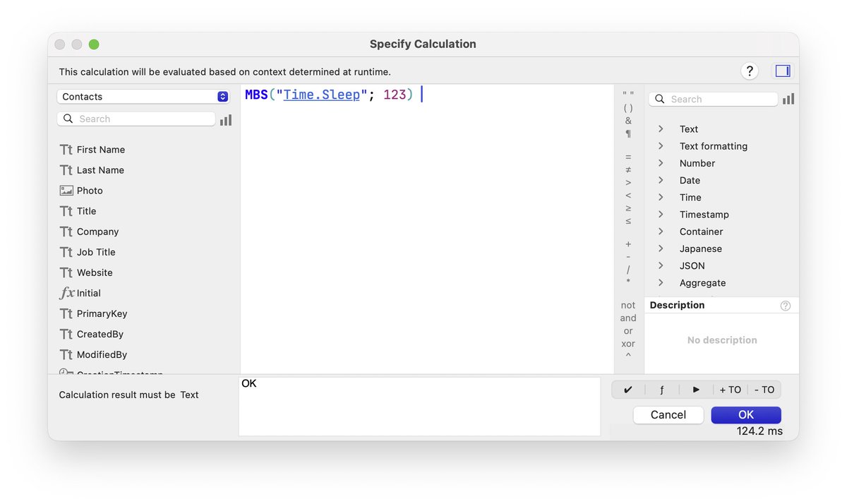Select the Title field

click(x=86, y=211)
